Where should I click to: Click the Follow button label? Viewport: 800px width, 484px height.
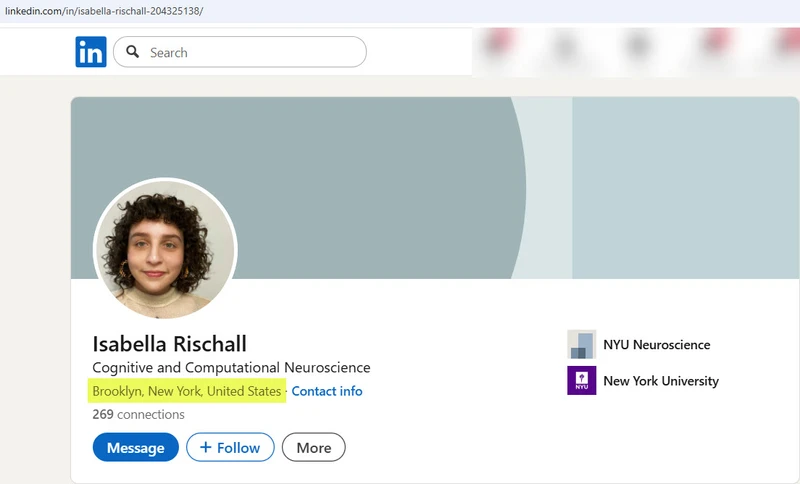(x=239, y=447)
